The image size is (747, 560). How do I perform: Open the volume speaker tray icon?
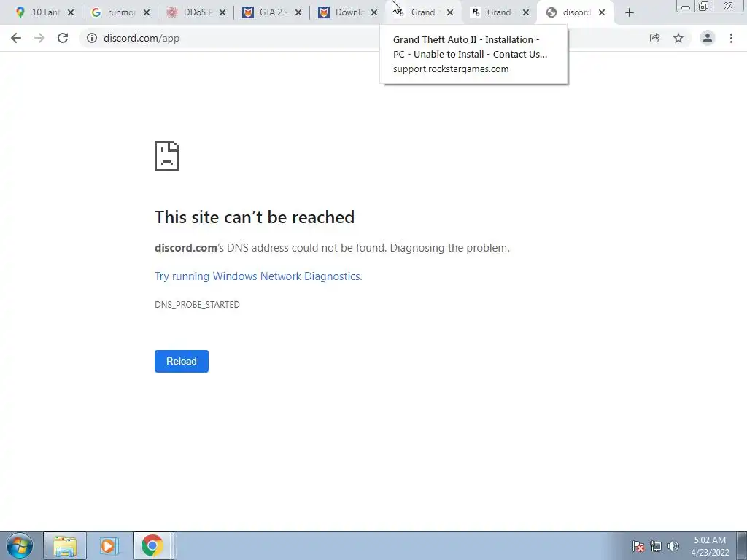pos(673,546)
